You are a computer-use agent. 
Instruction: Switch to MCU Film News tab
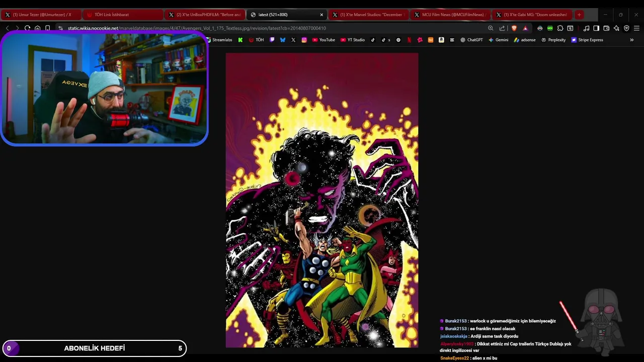pos(450,15)
